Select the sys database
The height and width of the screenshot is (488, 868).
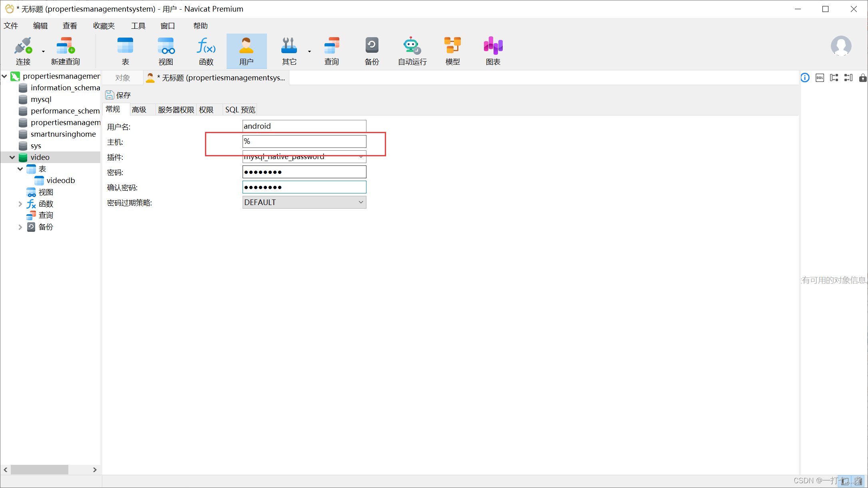pos(30,145)
